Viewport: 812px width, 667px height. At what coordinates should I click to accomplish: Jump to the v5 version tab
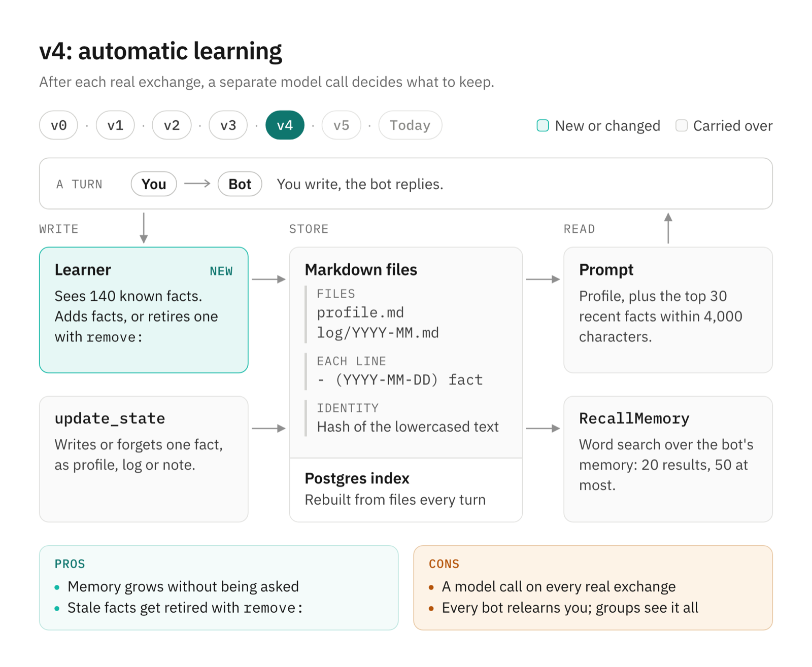tap(342, 125)
